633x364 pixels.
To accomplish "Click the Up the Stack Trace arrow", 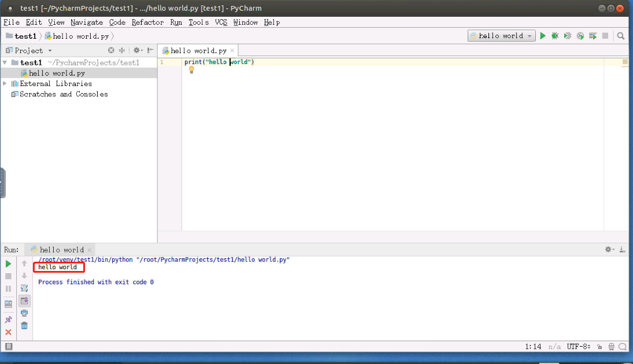I will [x=24, y=263].
